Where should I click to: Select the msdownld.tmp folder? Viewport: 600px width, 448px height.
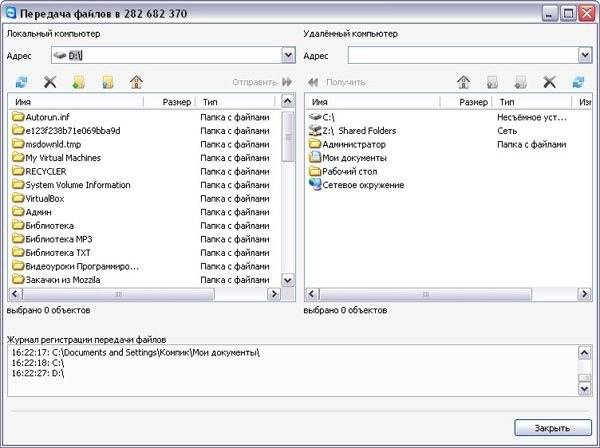[46, 144]
